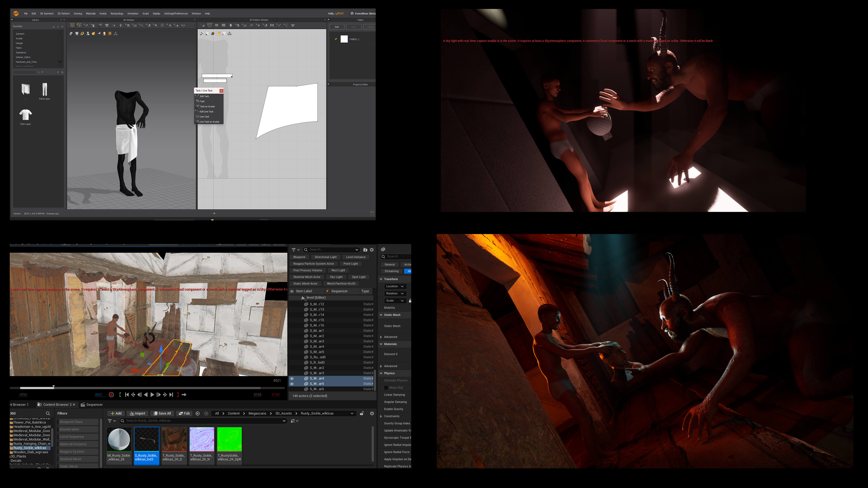Viewport: 868px width, 488px height.
Task: Switch to the Sequencer tab
Action: [x=92, y=404]
